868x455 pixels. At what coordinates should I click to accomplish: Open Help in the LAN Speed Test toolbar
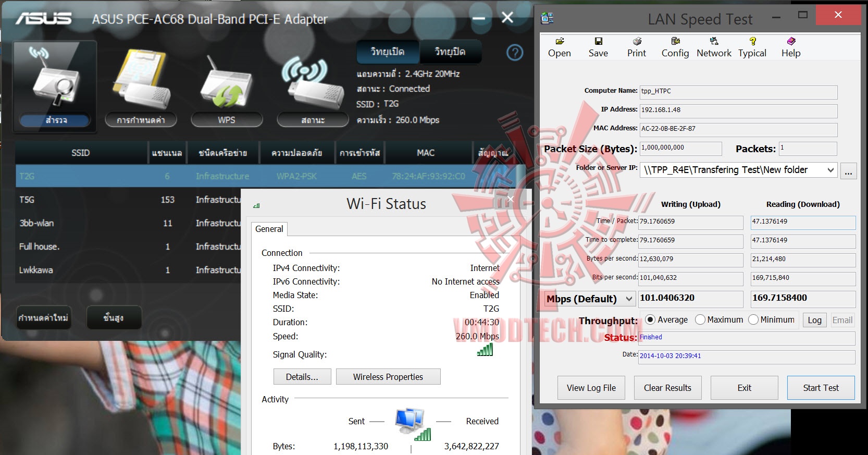tap(791, 47)
